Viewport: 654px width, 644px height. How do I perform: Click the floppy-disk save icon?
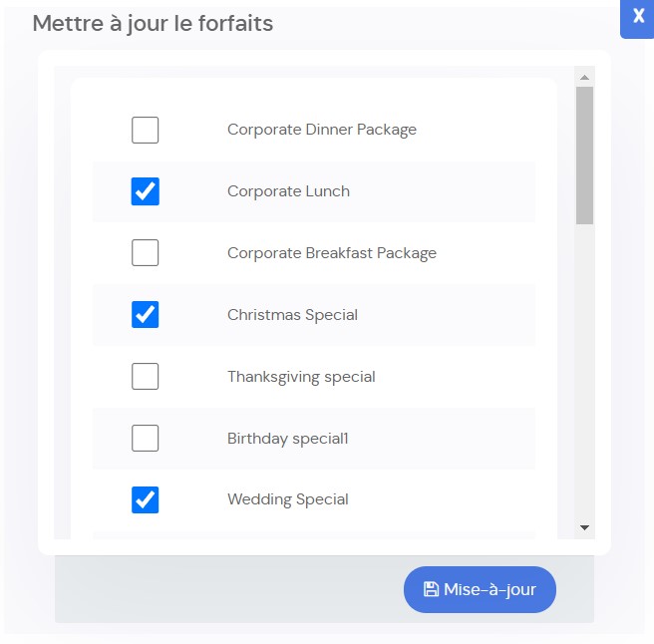[431, 589]
